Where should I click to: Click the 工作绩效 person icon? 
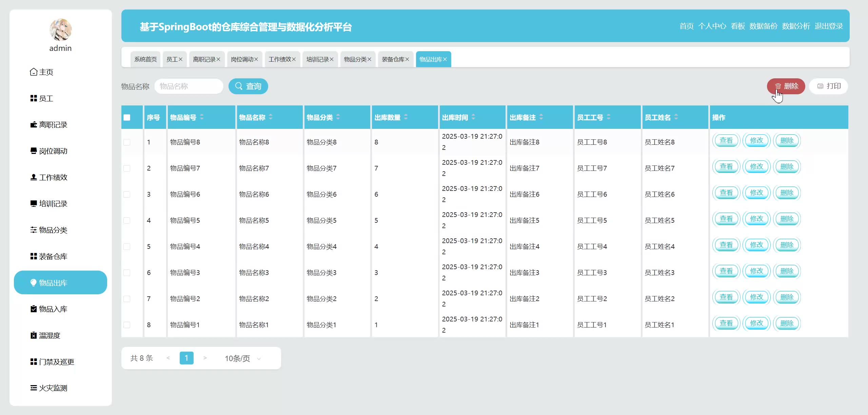tap(34, 177)
